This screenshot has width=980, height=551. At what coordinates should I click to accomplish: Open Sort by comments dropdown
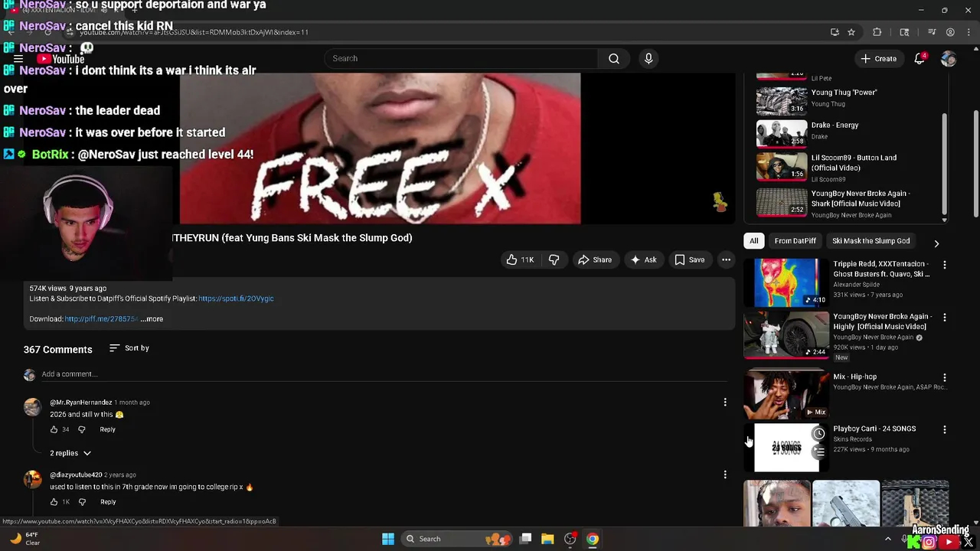pos(129,348)
